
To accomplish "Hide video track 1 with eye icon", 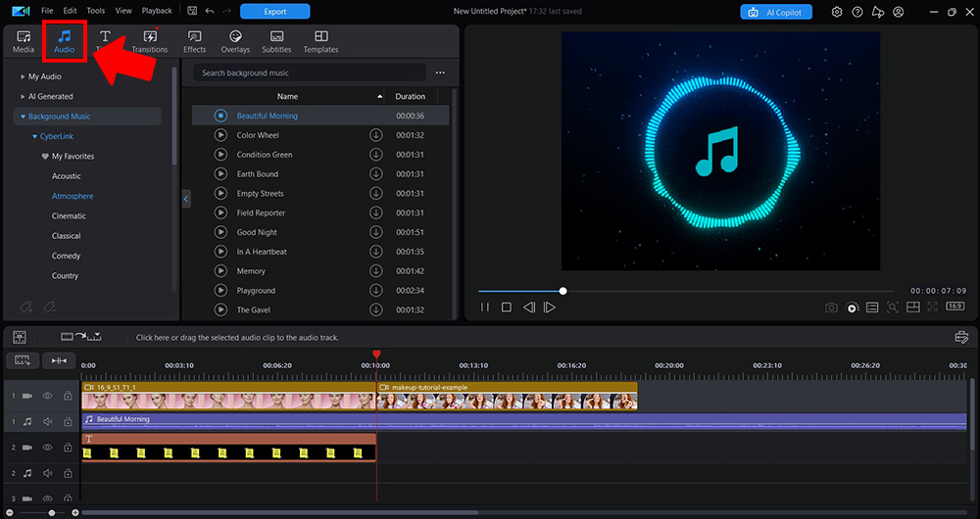I will coord(47,396).
